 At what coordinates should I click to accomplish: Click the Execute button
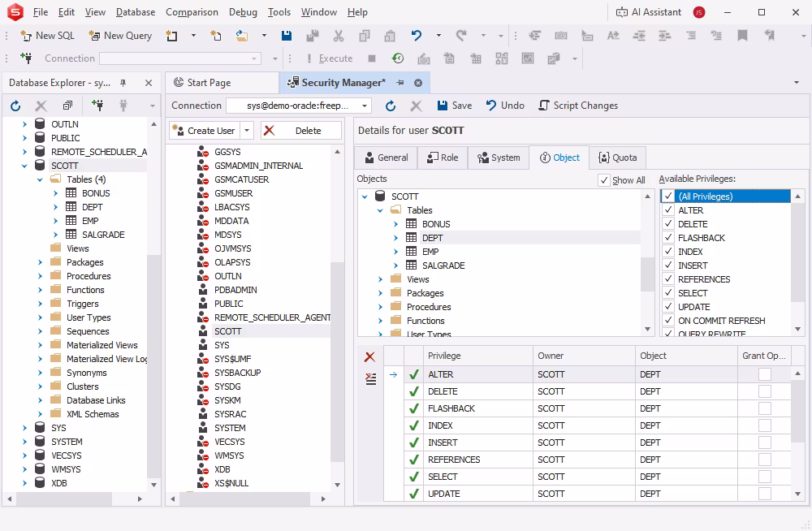(x=330, y=58)
